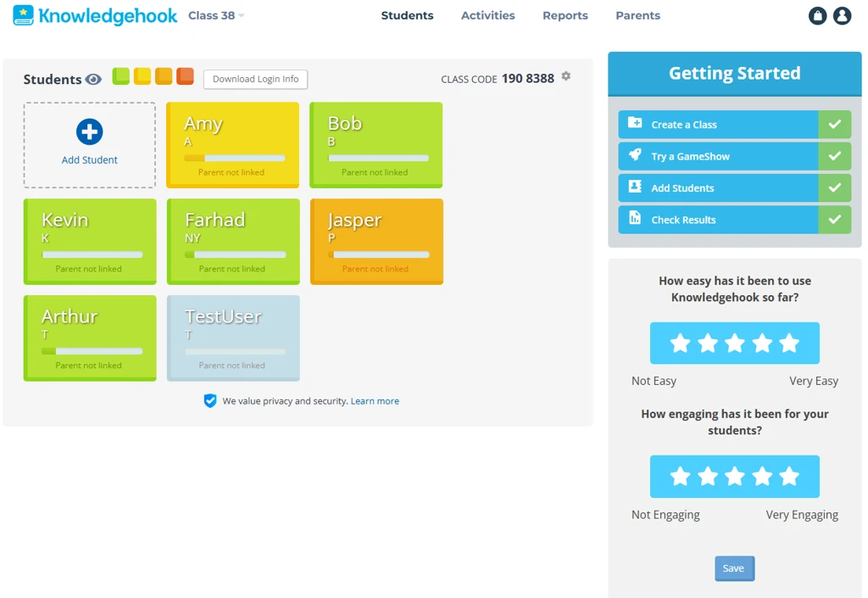Switch to the Reports tab
The width and height of the screenshot is (868, 598).
pos(565,15)
